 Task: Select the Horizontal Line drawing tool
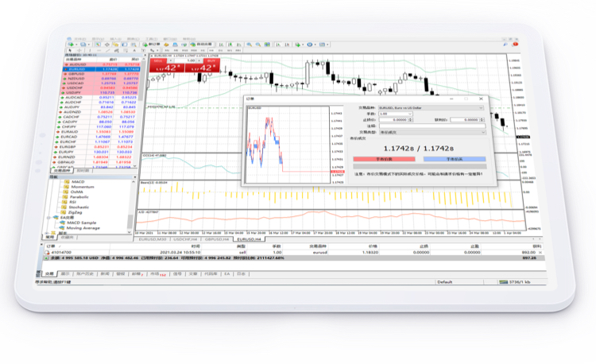pyautogui.click(x=99, y=51)
